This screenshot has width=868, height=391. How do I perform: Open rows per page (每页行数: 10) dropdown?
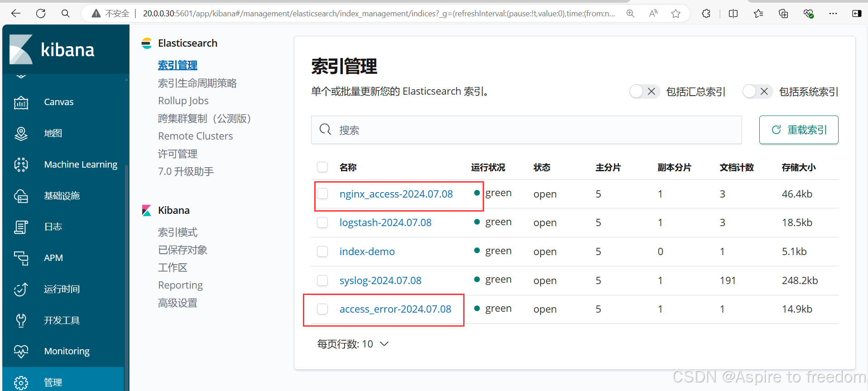pos(353,344)
